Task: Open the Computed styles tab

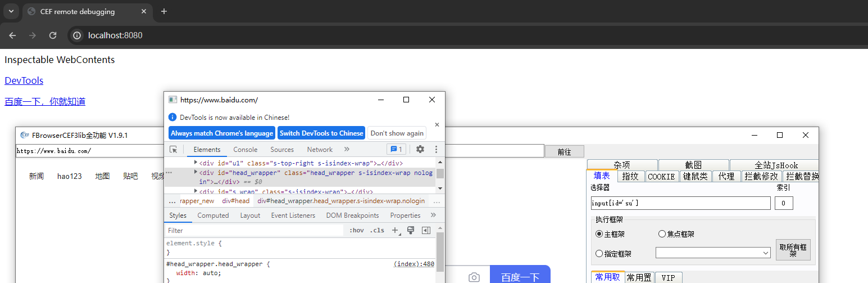Action: [x=213, y=215]
